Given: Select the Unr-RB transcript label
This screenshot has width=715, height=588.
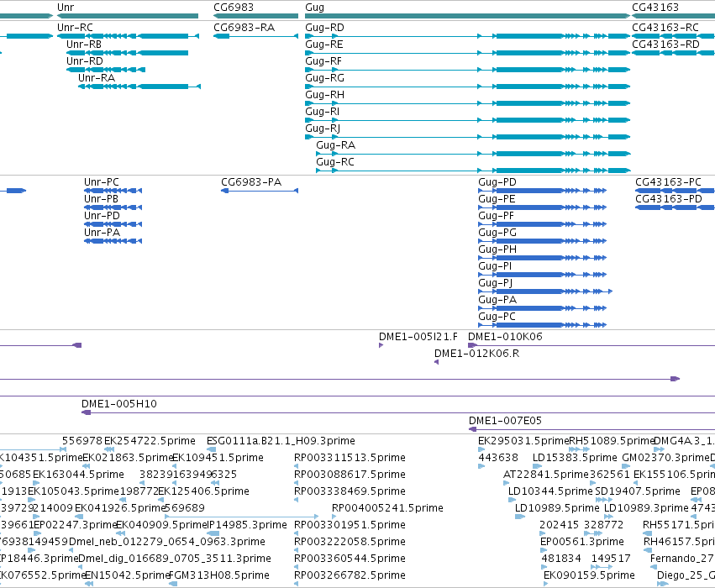Looking at the screenshot, I should coord(84,45).
